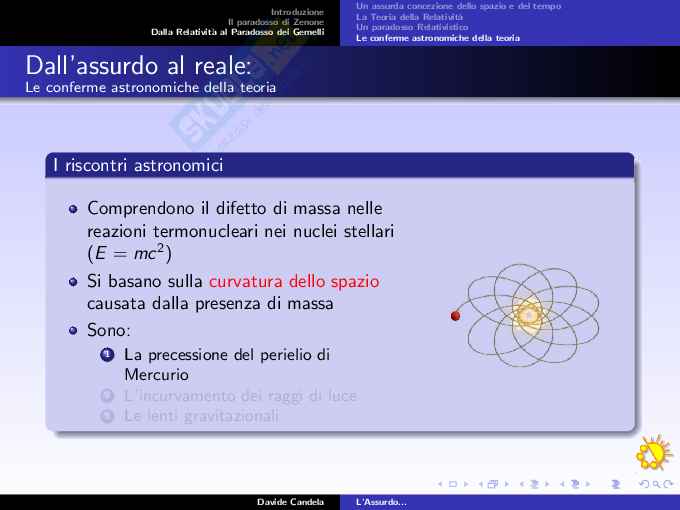Click the sun logo icon
The height and width of the screenshot is (510, 680).
point(656,454)
